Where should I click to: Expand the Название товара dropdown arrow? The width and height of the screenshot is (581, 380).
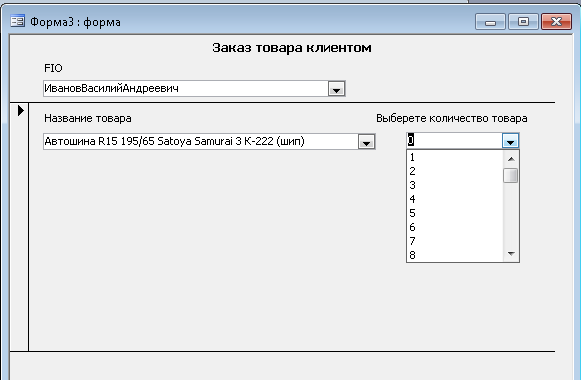coord(366,142)
